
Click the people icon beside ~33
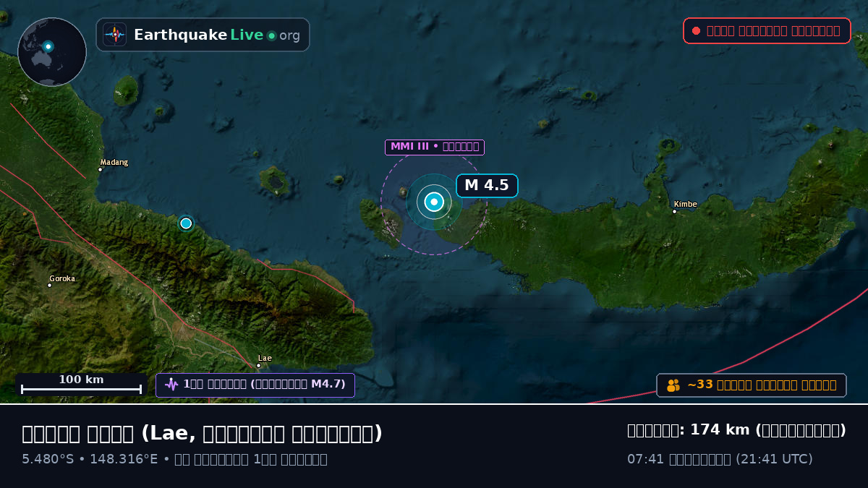pos(673,385)
